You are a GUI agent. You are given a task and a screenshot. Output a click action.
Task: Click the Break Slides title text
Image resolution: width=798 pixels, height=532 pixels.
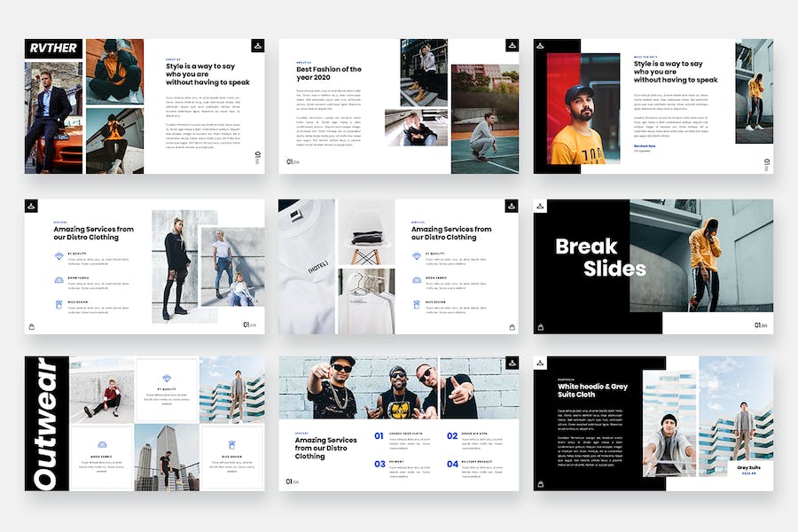tap(600, 257)
